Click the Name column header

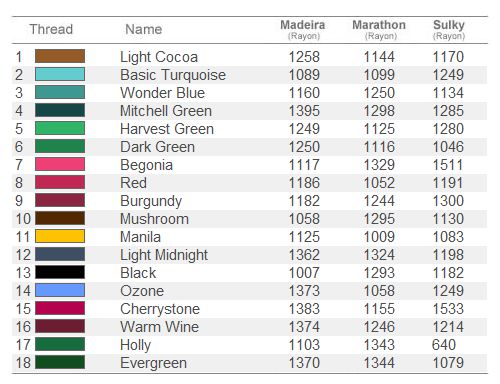pyautogui.click(x=144, y=29)
